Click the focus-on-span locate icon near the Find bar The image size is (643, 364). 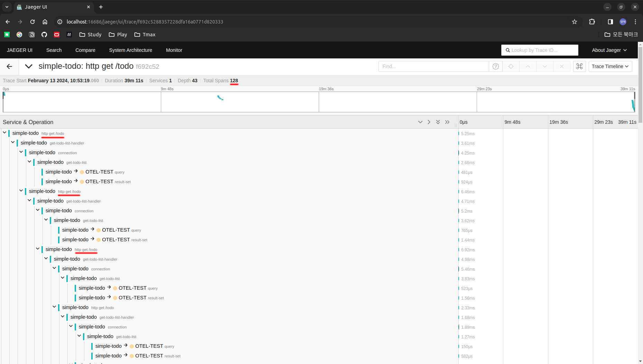(x=511, y=66)
